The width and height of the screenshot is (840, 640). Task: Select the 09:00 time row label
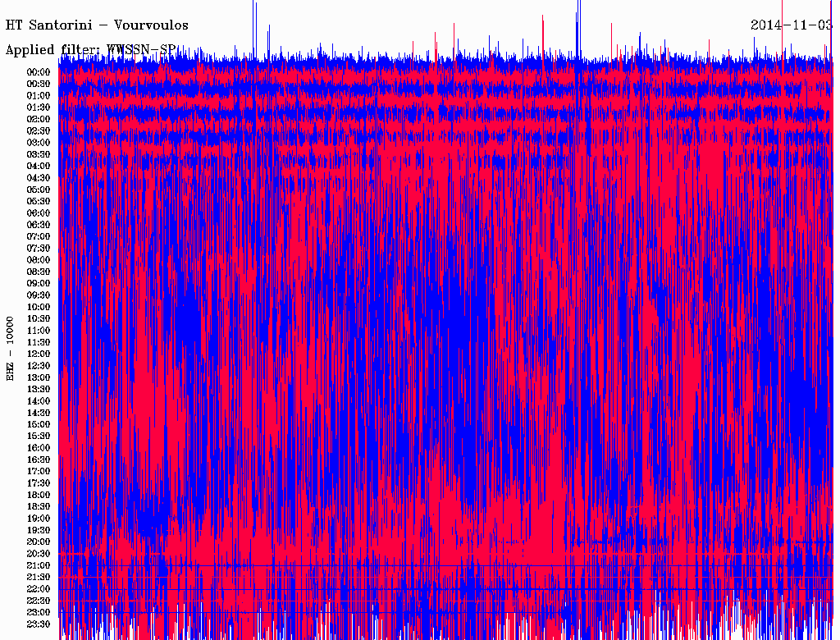39,283
